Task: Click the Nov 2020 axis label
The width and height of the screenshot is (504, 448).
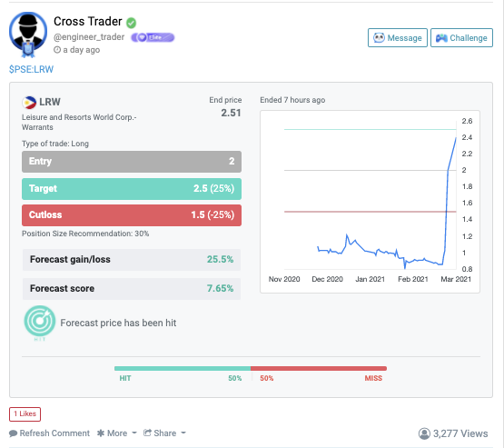Action: click(x=284, y=279)
